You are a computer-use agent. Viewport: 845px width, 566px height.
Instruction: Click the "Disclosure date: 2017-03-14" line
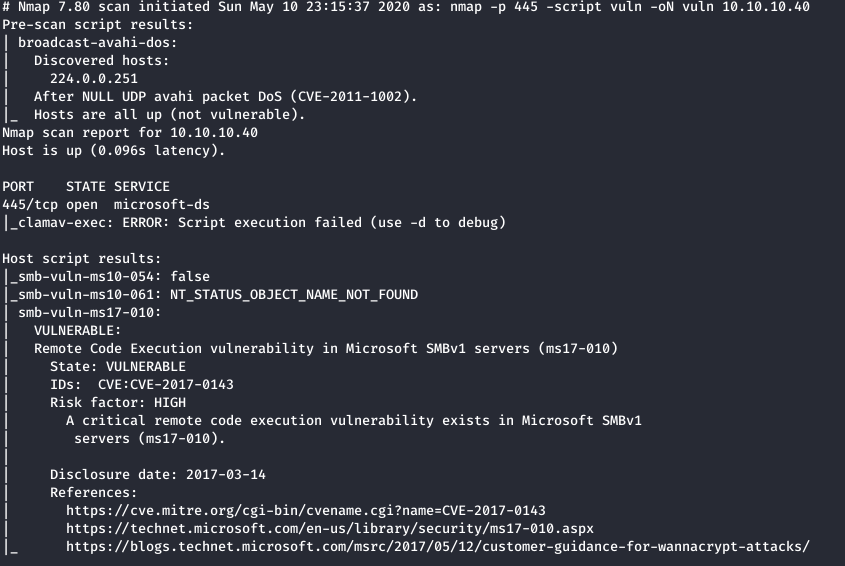[158, 474]
